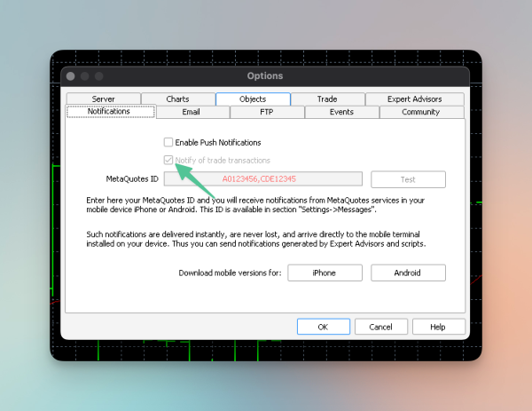Screen dimensions: 532x411
Task: Select the Objects tab
Action: click(253, 99)
